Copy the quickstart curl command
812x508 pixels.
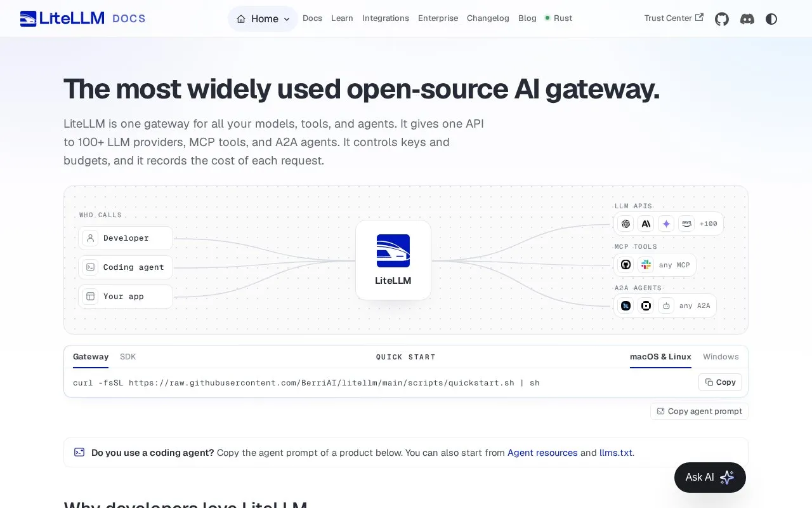tap(720, 382)
